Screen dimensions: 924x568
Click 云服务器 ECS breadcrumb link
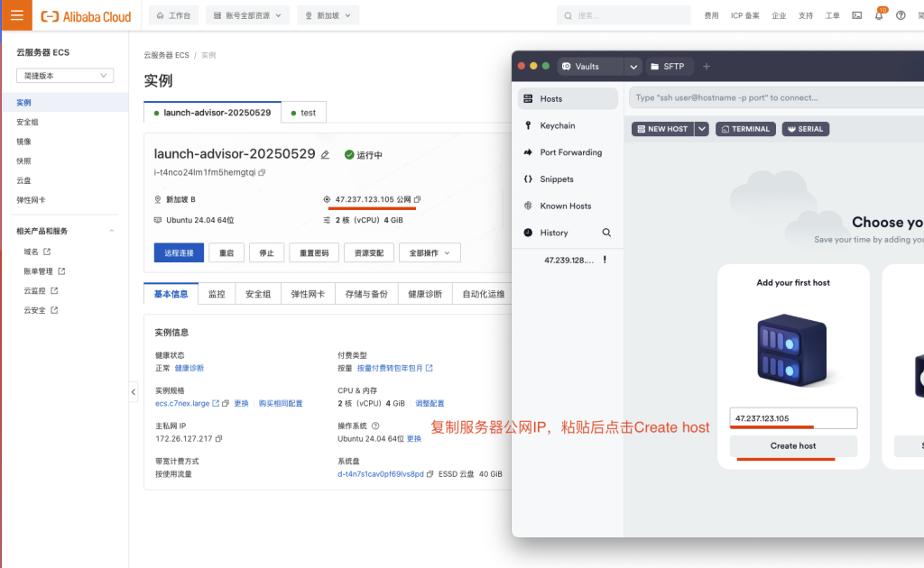coord(166,55)
